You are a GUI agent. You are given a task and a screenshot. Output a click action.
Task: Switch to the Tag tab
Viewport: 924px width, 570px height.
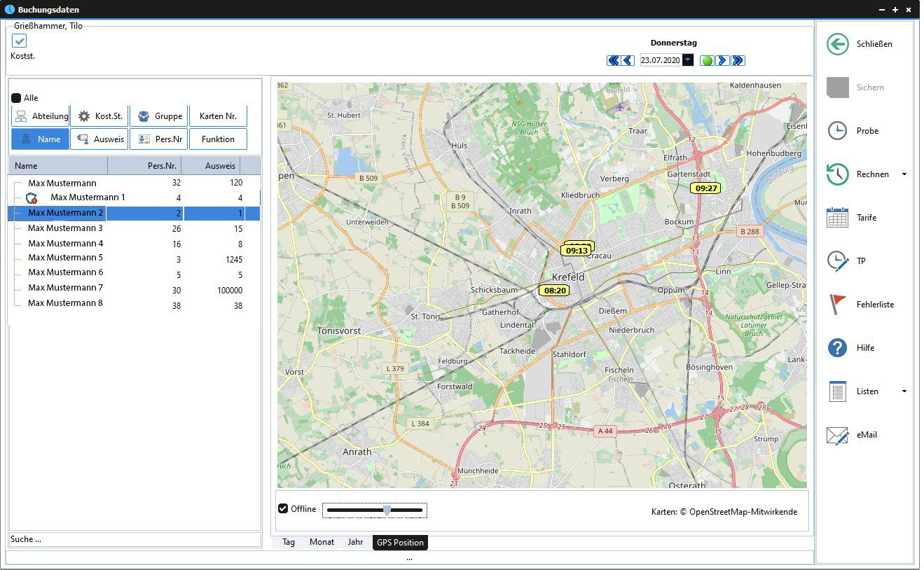[x=289, y=542]
